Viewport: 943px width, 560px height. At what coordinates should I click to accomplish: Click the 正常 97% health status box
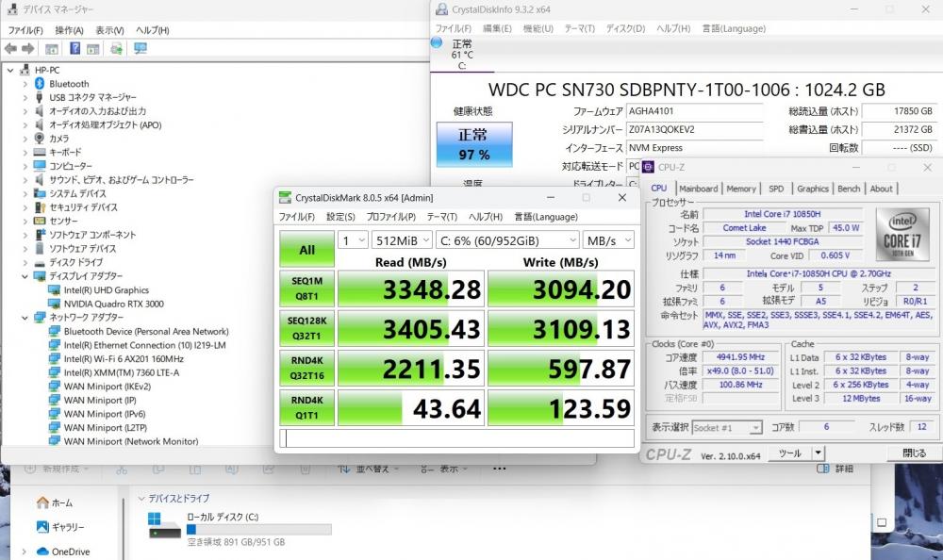(474, 144)
